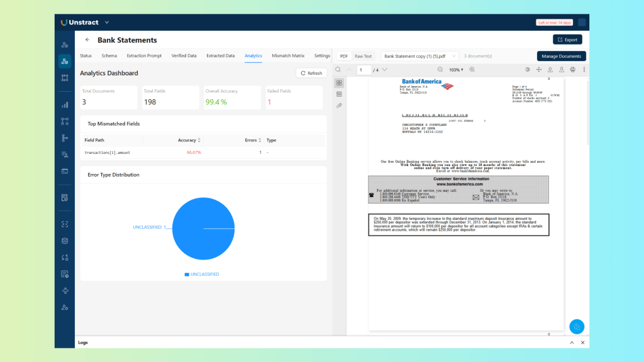Click the print icon in PDF toolbar
The image size is (644, 362).
point(572,70)
